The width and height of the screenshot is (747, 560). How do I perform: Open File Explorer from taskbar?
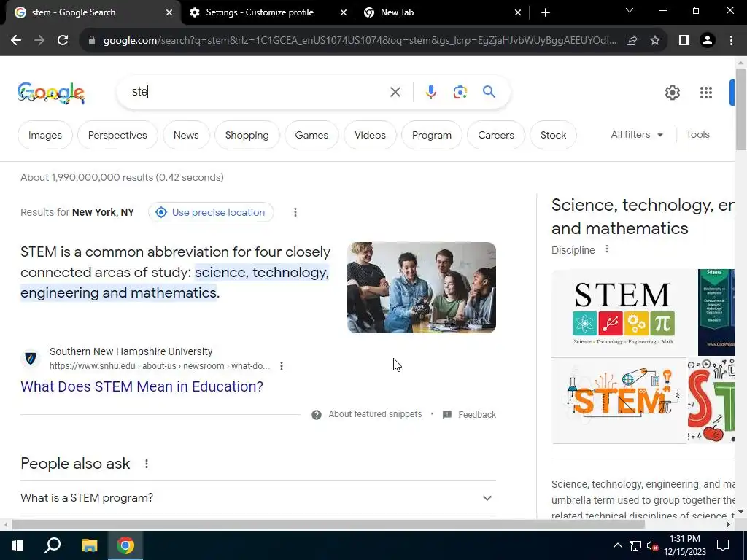pos(89,545)
